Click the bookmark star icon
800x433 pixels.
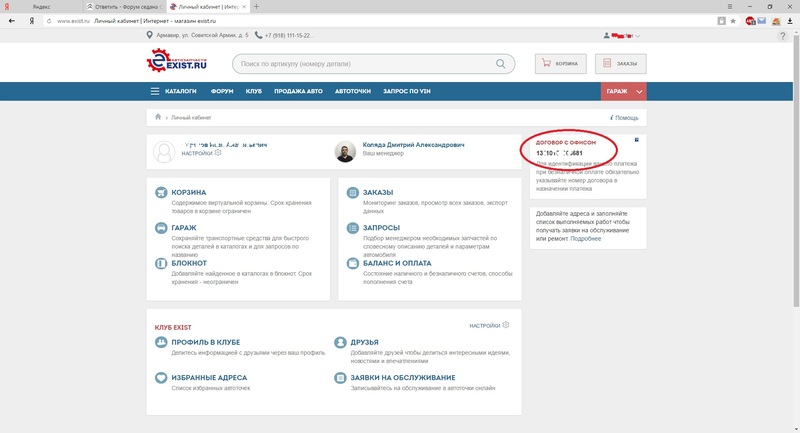coord(733,21)
